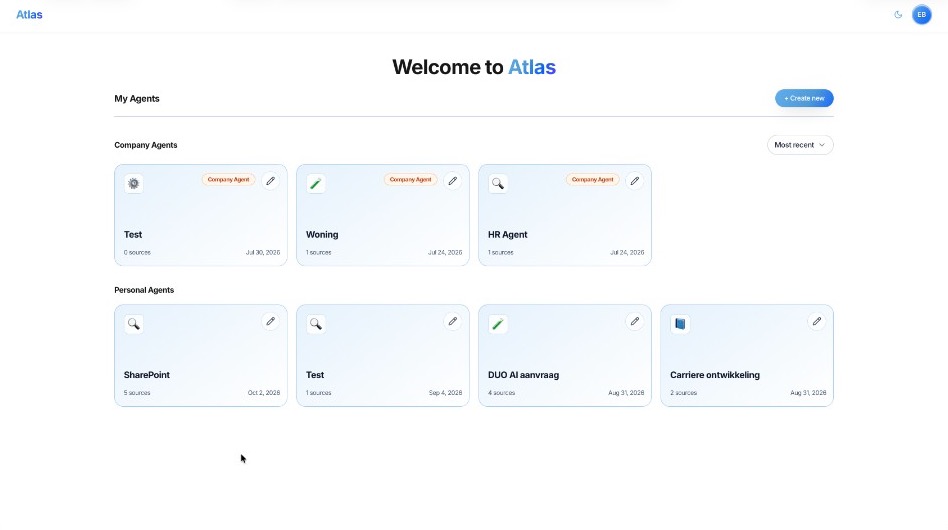Image resolution: width=948 pixels, height=530 pixels.
Task: Click the Oct 2 date on SharePoint card
Action: [x=264, y=393]
